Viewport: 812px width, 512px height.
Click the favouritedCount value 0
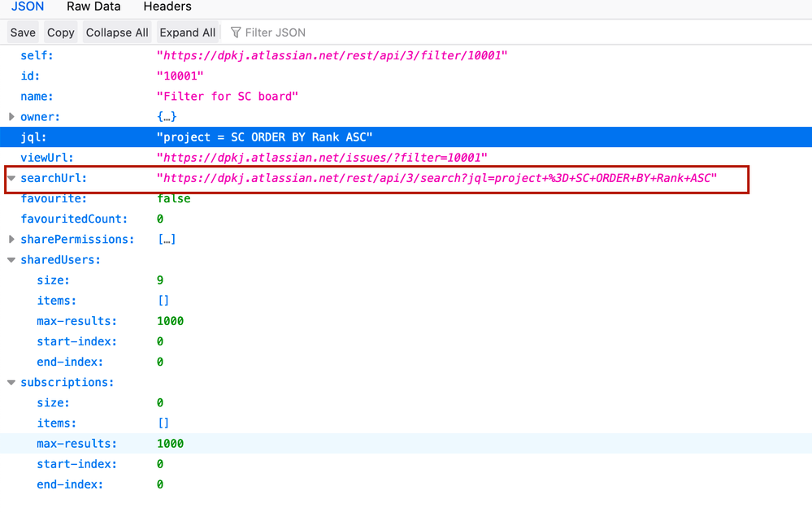[x=160, y=219]
